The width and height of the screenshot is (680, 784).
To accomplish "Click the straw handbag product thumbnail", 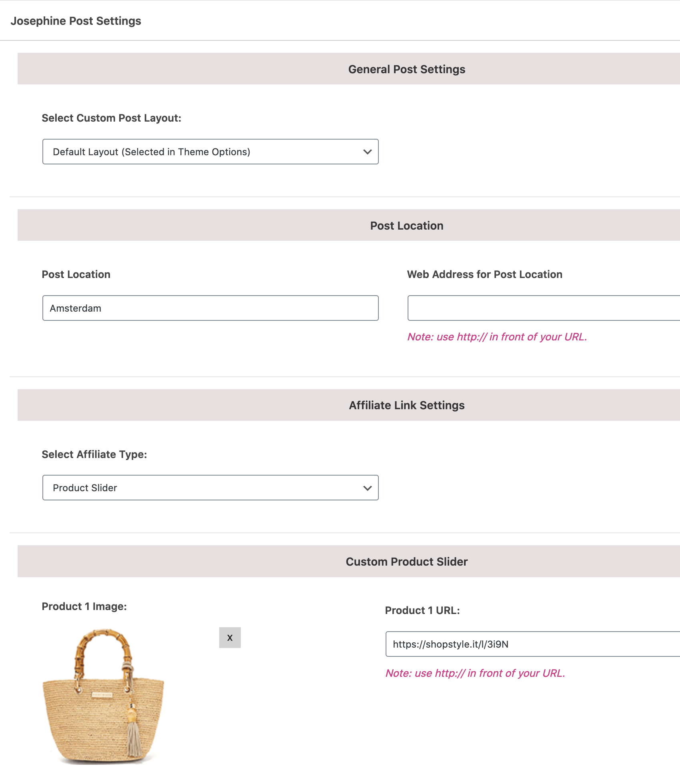I will click(103, 696).
